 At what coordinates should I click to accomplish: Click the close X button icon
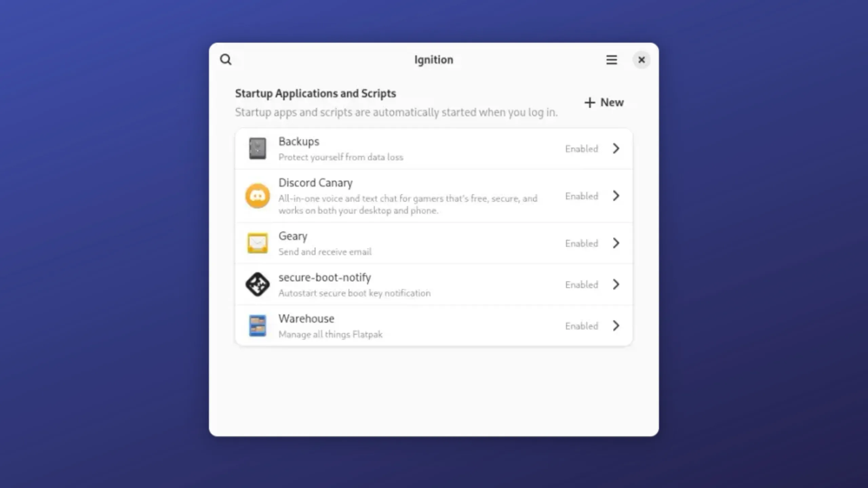pos(641,59)
